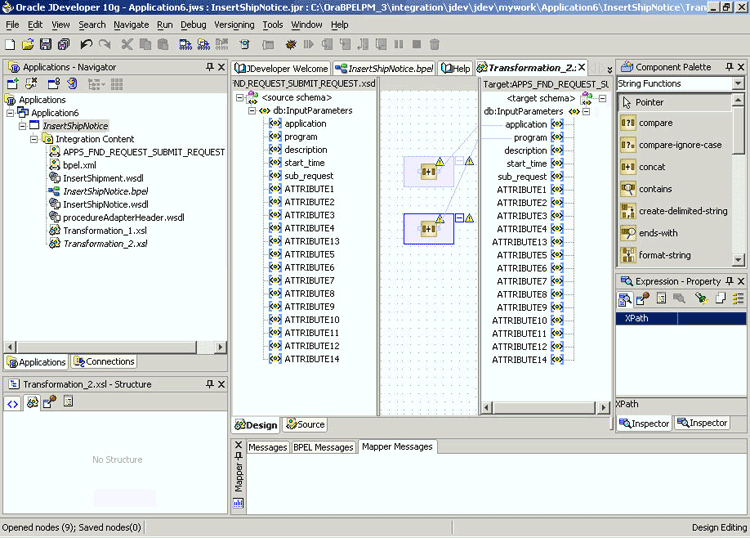
Task: Click the Cut scissors icon in the toolbar
Action: pyautogui.click(x=127, y=44)
